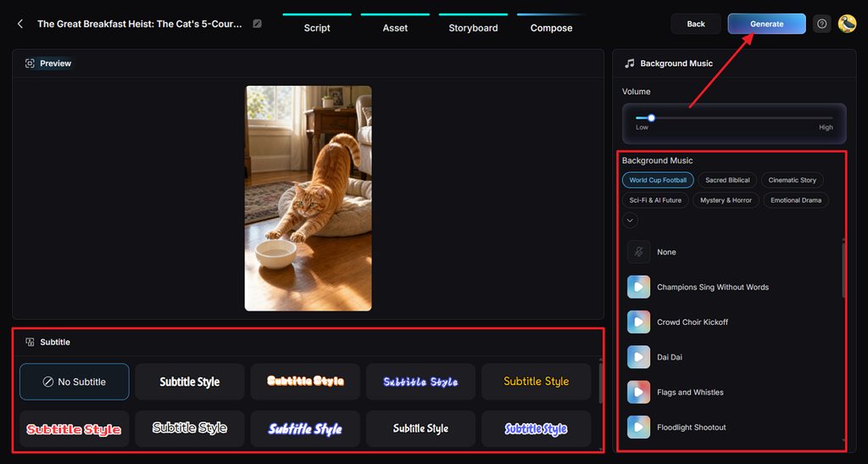Viewport: 868px width, 464px height.
Task: Click the 'Flags and Whistles' track name
Action: click(x=690, y=392)
